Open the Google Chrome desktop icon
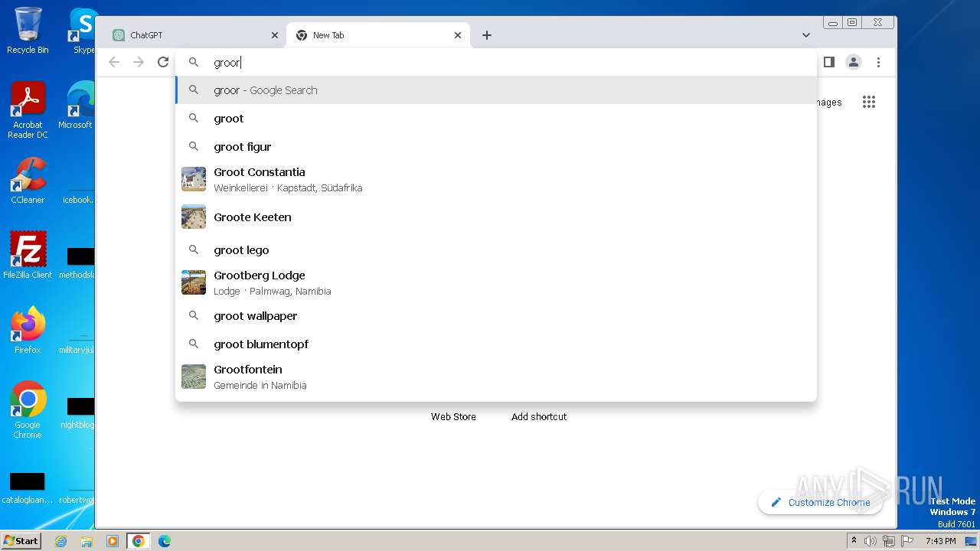Screen dimensions: 980x551 coord(28,410)
